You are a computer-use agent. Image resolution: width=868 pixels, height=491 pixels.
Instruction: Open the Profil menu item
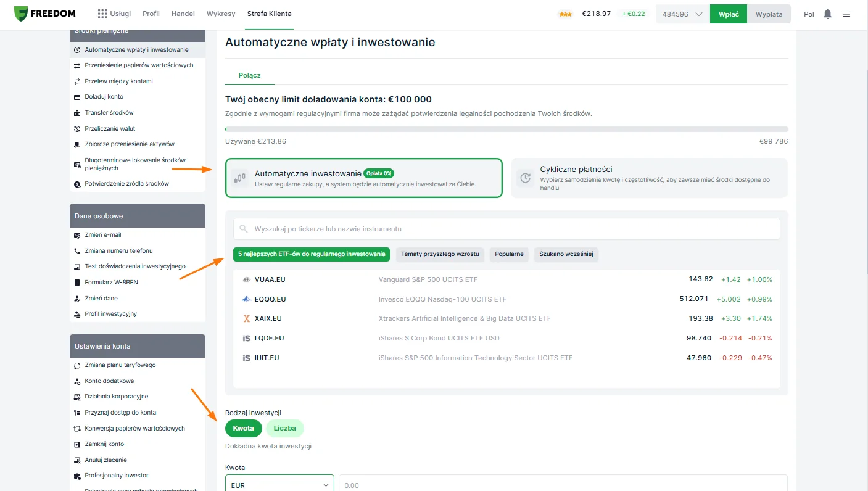point(151,14)
